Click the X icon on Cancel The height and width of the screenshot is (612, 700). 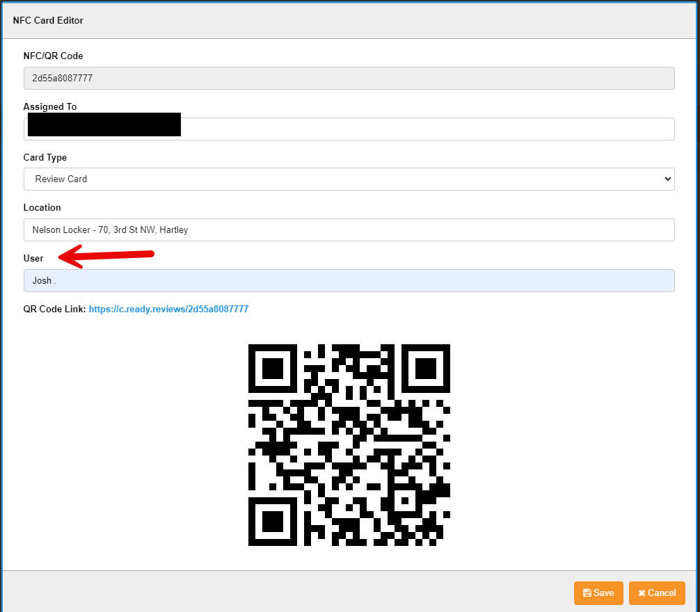click(641, 593)
